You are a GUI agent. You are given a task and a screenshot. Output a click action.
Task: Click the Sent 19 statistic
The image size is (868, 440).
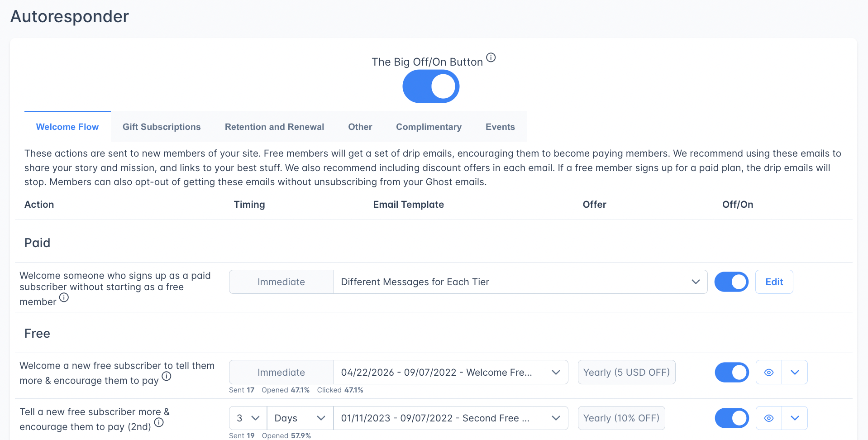pyautogui.click(x=242, y=435)
